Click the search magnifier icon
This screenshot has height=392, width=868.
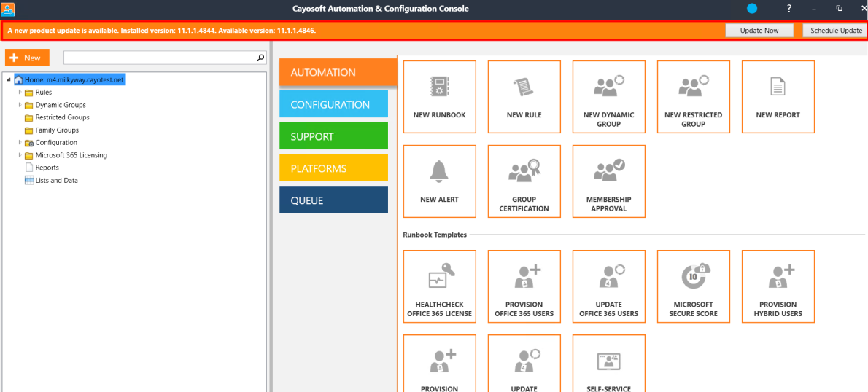260,58
